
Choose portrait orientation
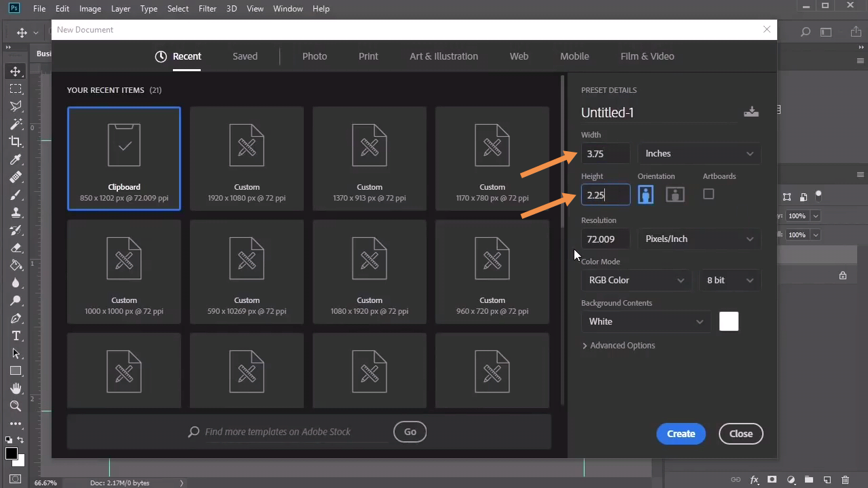(x=646, y=195)
